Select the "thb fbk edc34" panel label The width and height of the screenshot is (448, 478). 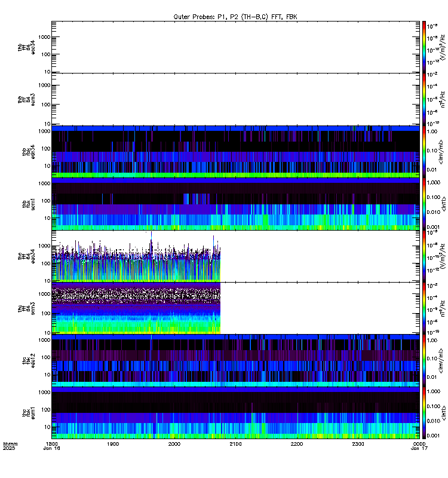[29, 152]
